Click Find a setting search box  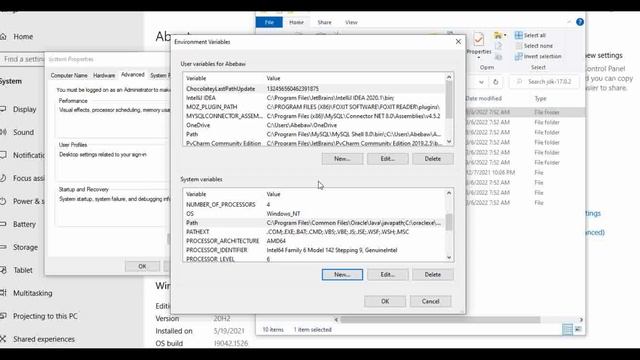point(22,59)
